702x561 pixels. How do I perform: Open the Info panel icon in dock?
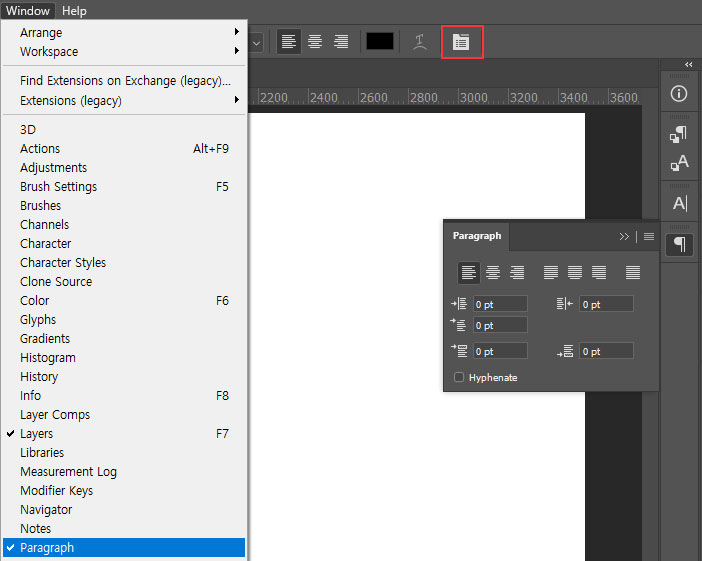pyautogui.click(x=679, y=94)
